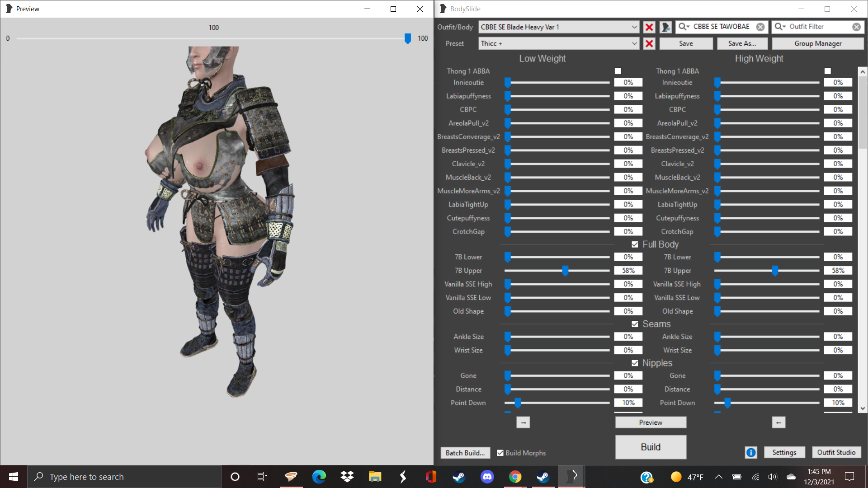Open Windows Start menu
868x488 pixels.
pyautogui.click(x=14, y=477)
